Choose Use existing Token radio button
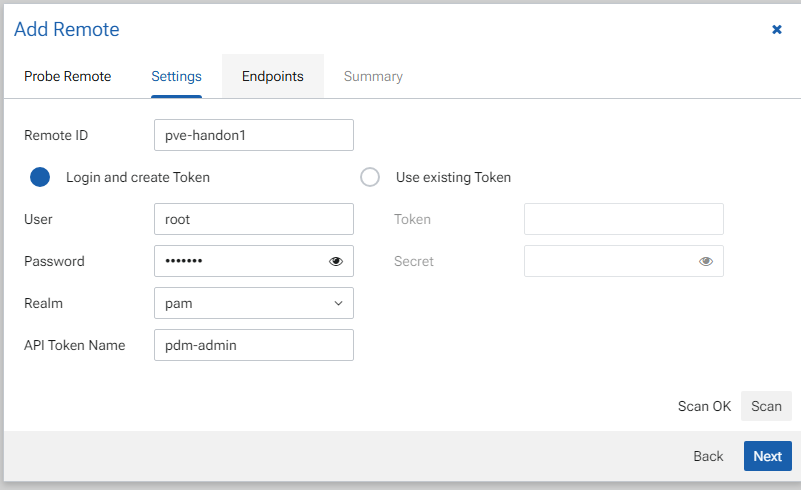This screenshot has width=801, height=490. (370, 178)
